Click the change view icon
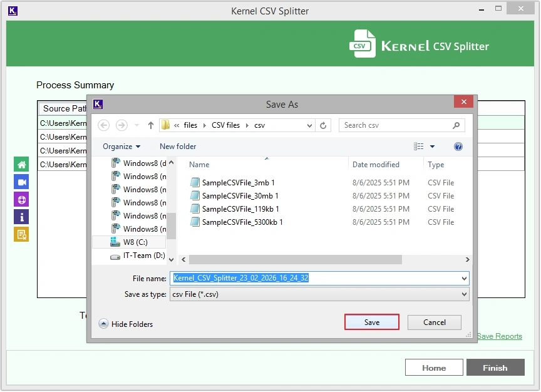Viewport: 541px width, 392px height. (419, 147)
